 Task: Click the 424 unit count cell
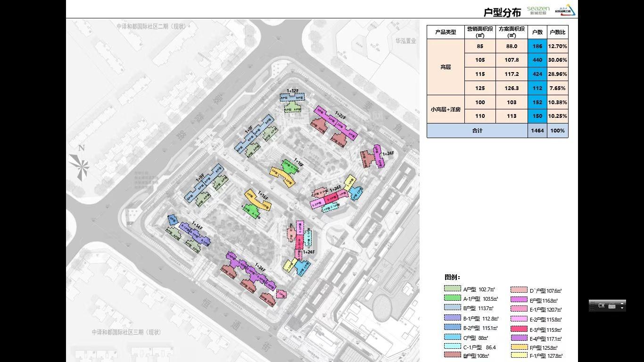click(x=537, y=74)
